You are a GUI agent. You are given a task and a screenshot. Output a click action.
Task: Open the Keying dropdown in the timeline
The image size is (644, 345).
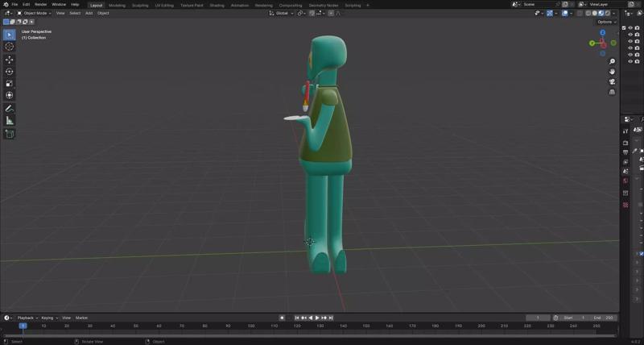coord(49,318)
